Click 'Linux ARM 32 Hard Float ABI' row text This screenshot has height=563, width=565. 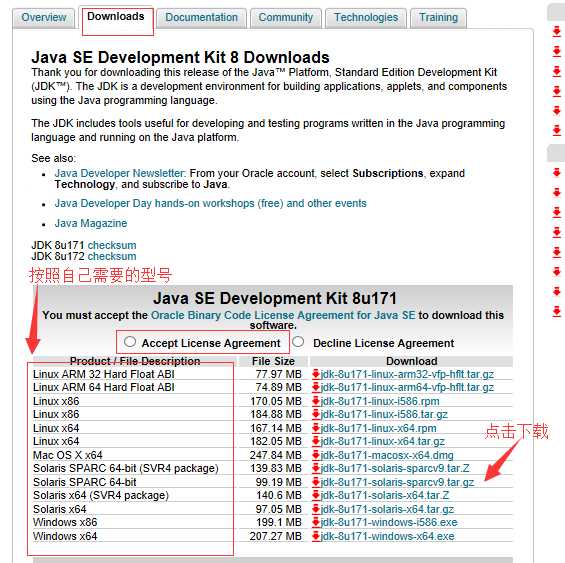click(104, 374)
